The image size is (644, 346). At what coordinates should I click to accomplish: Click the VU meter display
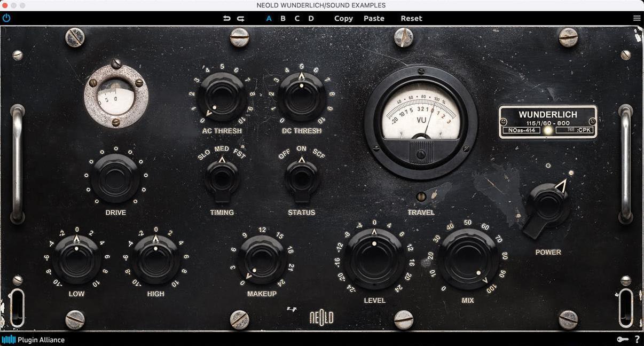[421, 123]
